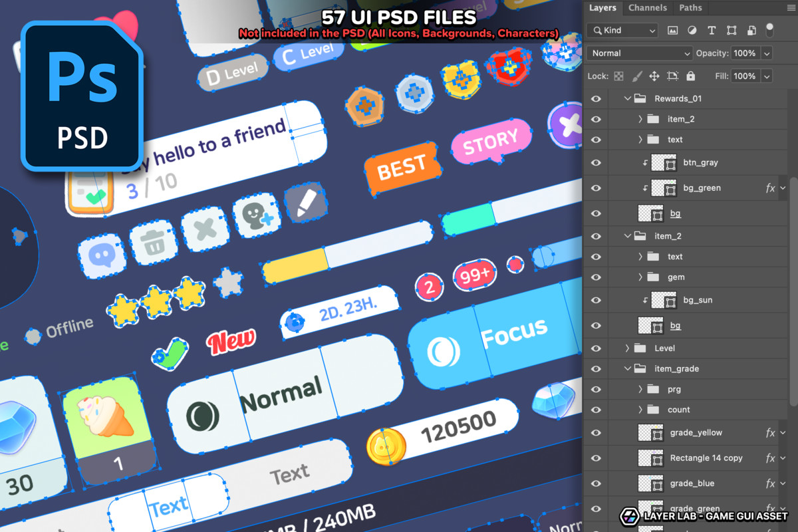Click the prevent artboard auto-nesting lock icon
Viewport: 798px width, 532px height.
click(x=672, y=76)
